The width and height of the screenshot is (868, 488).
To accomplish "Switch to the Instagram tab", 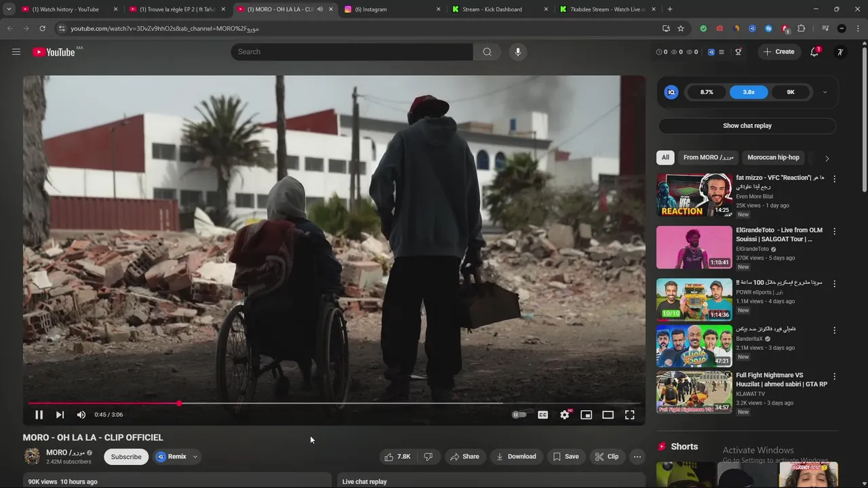I will pyautogui.click(x=391, y=9).
